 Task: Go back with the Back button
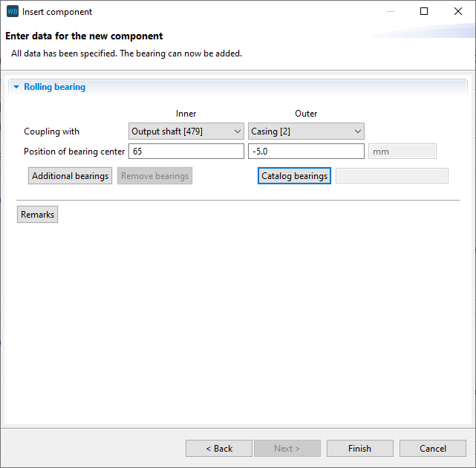219,449
